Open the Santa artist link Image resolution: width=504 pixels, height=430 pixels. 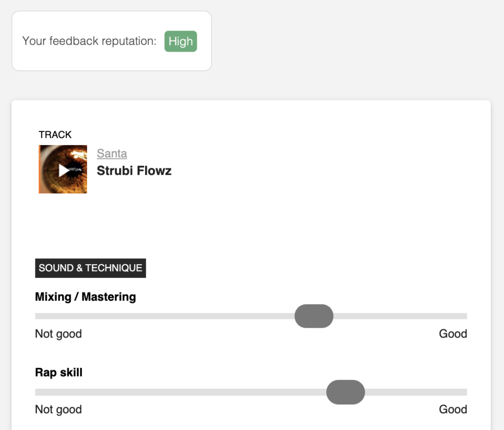(x=112, y=154)
